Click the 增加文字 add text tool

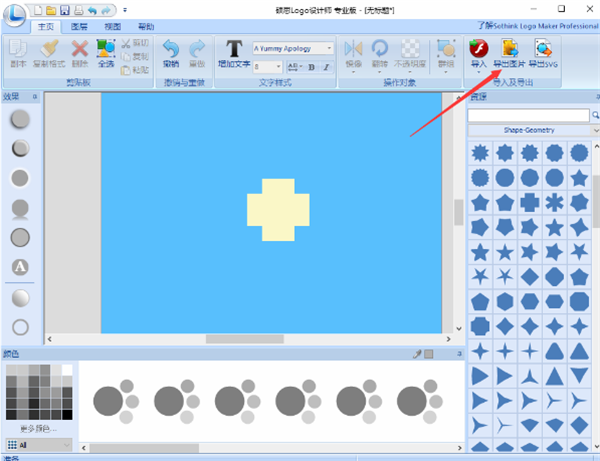point(234,54)
